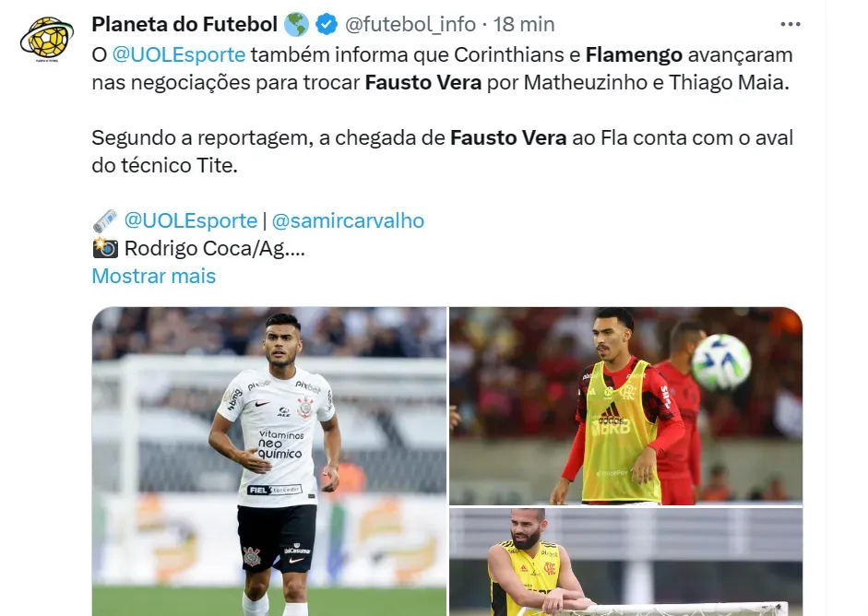Viewport: 868px width, 616px height.
Task: Click the soccer ball in the training photo
Action: [721, 362]
